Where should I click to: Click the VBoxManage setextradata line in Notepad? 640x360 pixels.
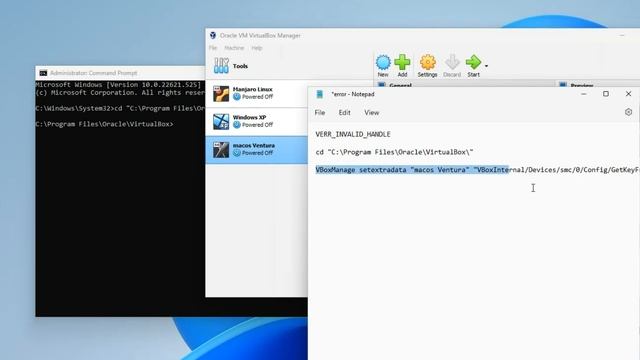(x=477, y=170)
